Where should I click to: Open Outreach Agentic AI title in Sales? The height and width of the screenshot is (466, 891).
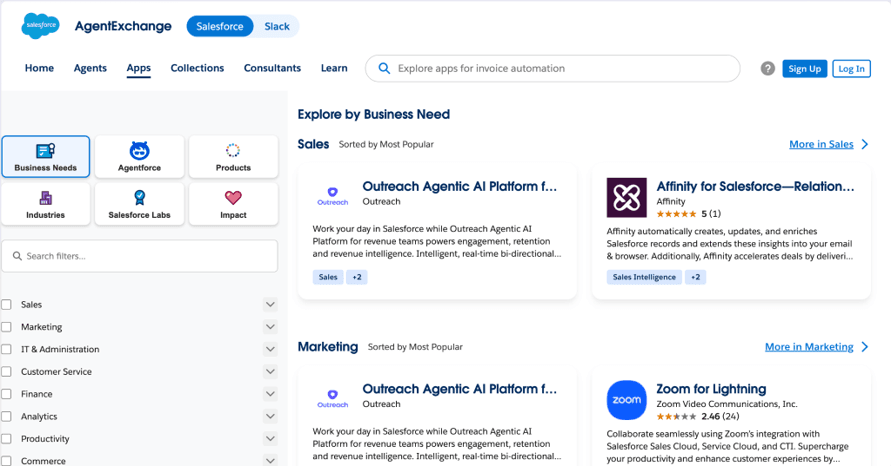click(x=460, y=186)
